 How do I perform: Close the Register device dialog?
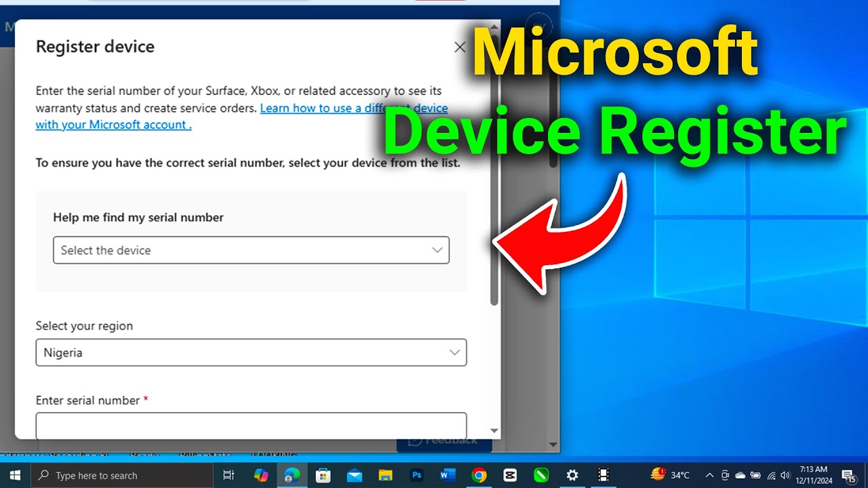pyautogui.click(x=460, y=47)
